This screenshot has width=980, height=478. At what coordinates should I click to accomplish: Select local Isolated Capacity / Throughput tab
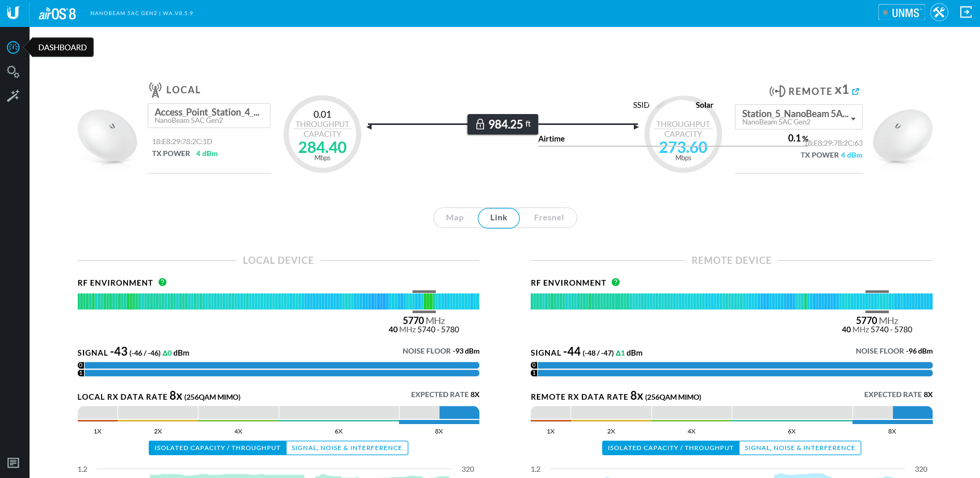pos(217,448)
